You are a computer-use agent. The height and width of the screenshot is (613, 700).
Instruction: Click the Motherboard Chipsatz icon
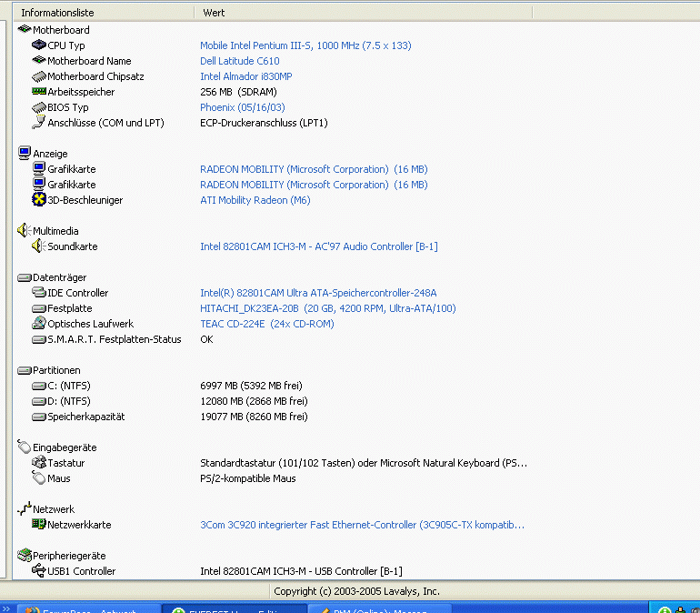click(x=39, y=76)
